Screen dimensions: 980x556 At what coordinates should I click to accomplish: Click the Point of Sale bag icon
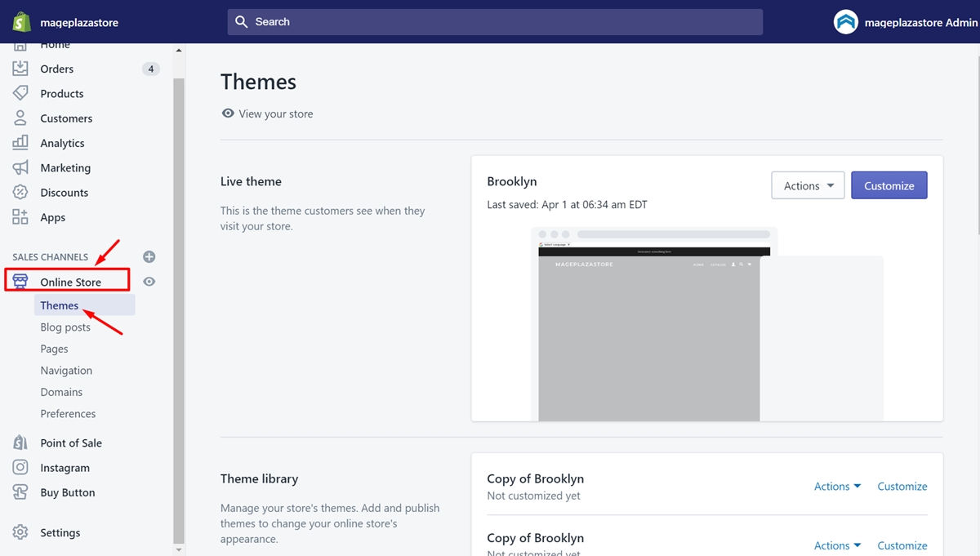coord(20,443)
